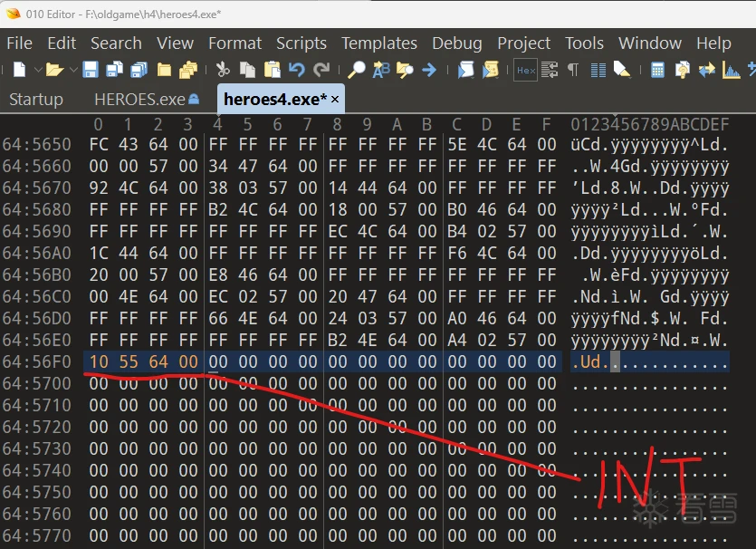Click the Run Template icon
The width and height of the screenshot is (756, 549).
click(490, 70)
